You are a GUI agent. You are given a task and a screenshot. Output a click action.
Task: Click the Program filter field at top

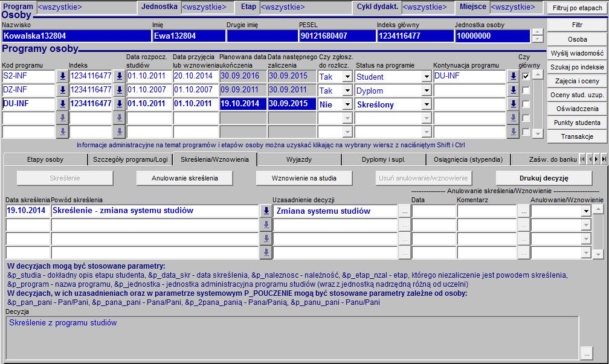[x=86, y=7]
